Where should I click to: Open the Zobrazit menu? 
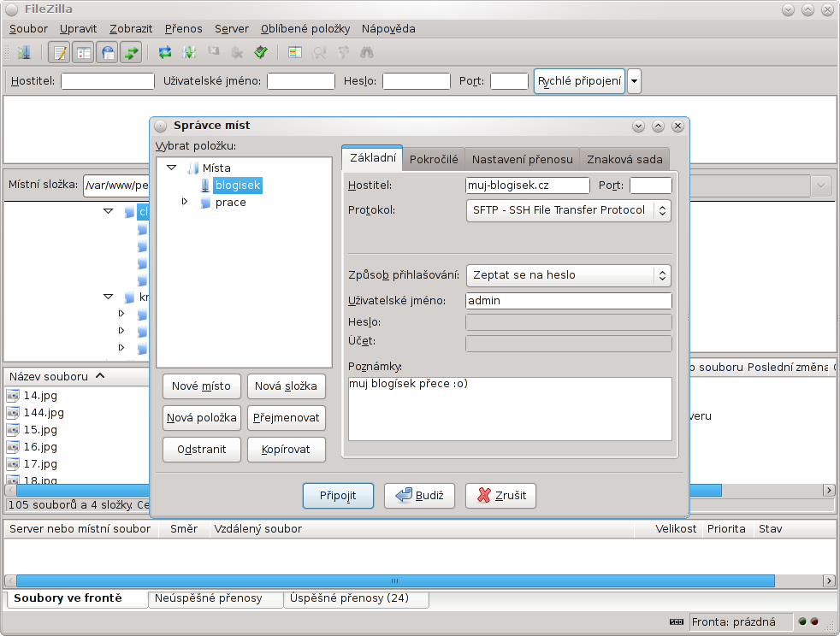point(131,29)
